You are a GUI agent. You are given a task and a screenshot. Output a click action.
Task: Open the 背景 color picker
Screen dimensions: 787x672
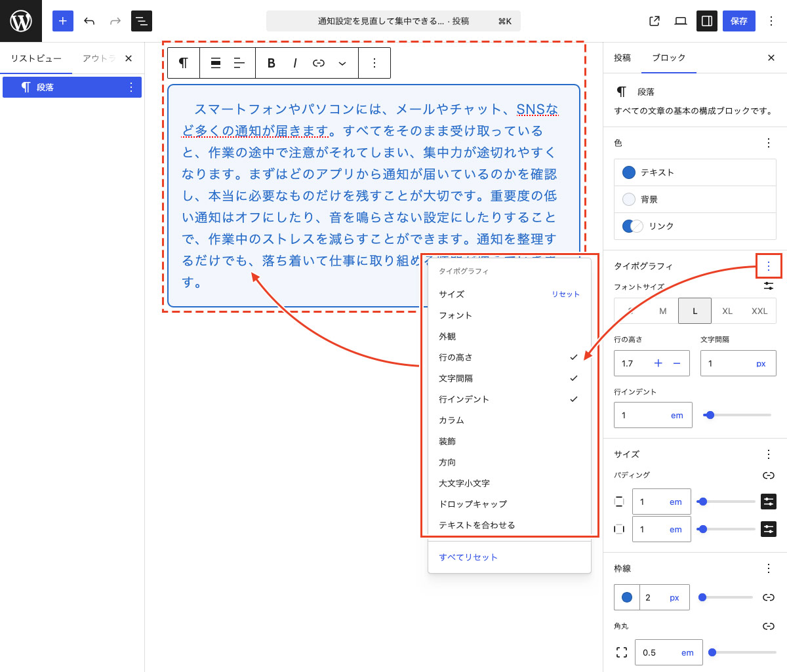coord(695,199)
